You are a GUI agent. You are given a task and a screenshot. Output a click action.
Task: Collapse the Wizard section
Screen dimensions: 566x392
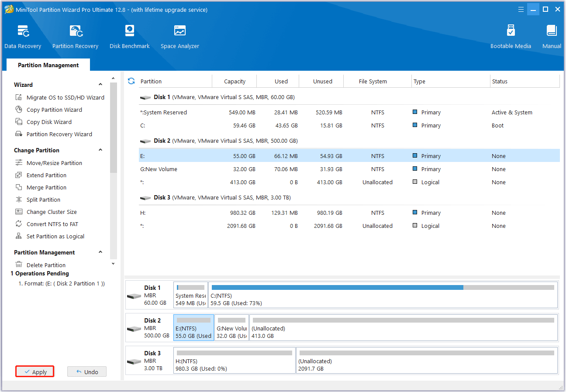pos(100,85)
